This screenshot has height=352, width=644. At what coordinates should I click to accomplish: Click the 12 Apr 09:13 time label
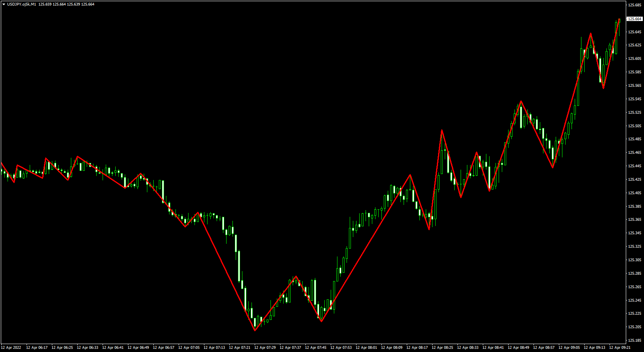pos(594,348)
